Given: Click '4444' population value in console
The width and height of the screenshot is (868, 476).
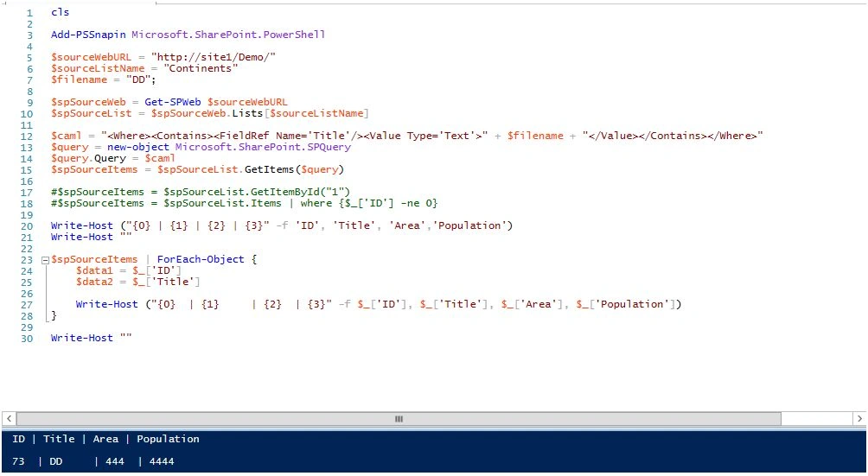Looking at the screenshot, I should tap(162, 461).
